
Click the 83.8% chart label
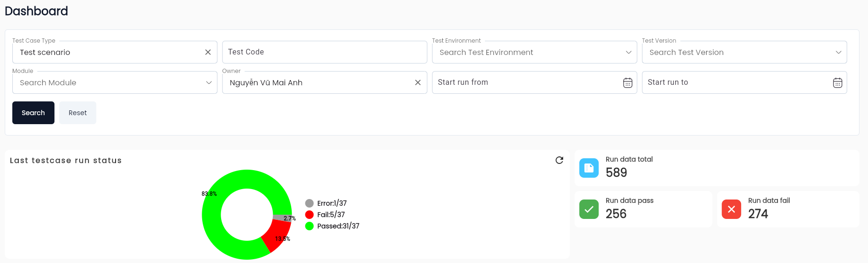tap(209, 194)
